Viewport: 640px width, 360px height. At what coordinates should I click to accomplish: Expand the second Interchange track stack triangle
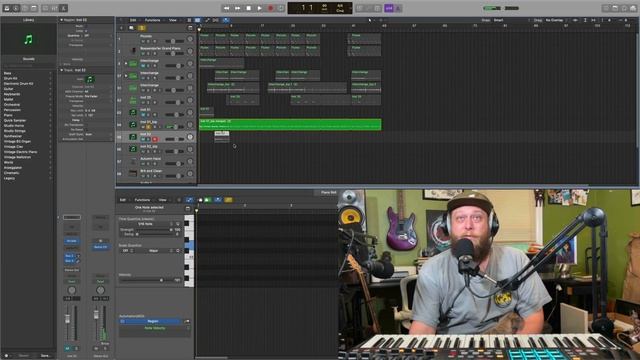[126, 76]
